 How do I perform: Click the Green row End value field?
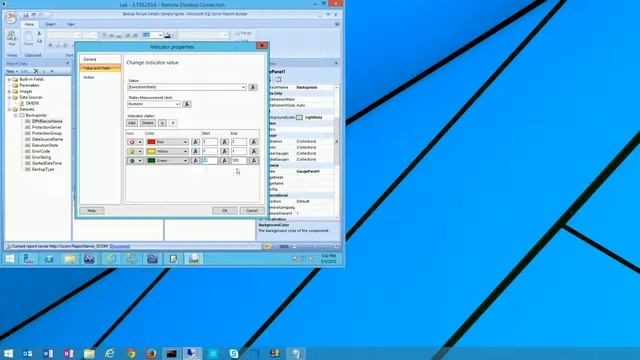point(239,160)
